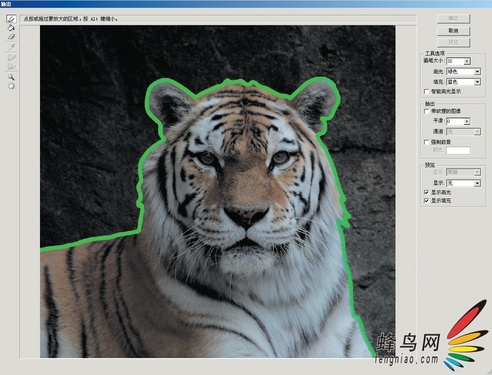This screenshot has width=492, height=375.
Task: Click the 取消 cancel button
Action: (453, 31)
